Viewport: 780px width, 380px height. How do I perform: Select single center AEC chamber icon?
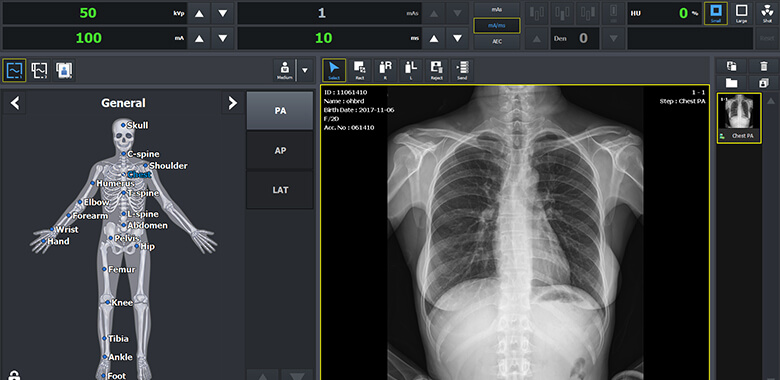pyautogui.click(x=613, y=13)
